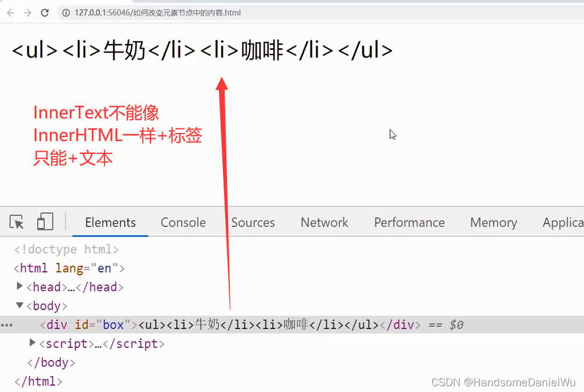Open the site info icon in address bar

coord(67,12)
